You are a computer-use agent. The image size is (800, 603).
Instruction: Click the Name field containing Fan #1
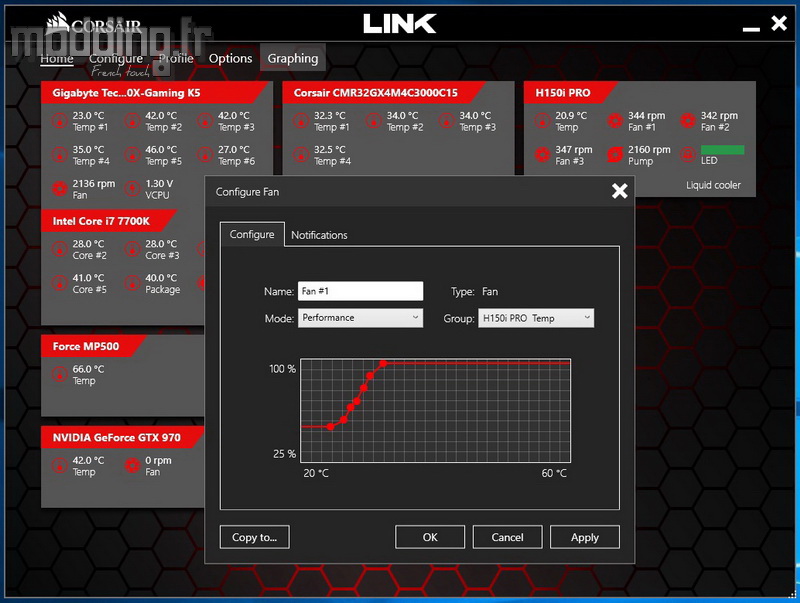pyautogui.click(x=360, y=291)
